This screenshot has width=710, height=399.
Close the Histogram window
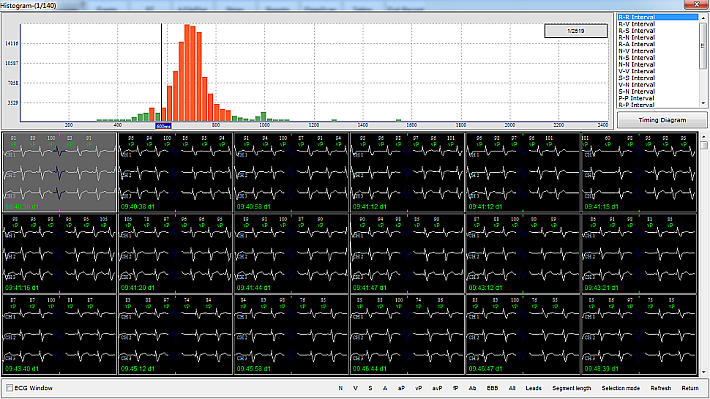click(696, 4)
